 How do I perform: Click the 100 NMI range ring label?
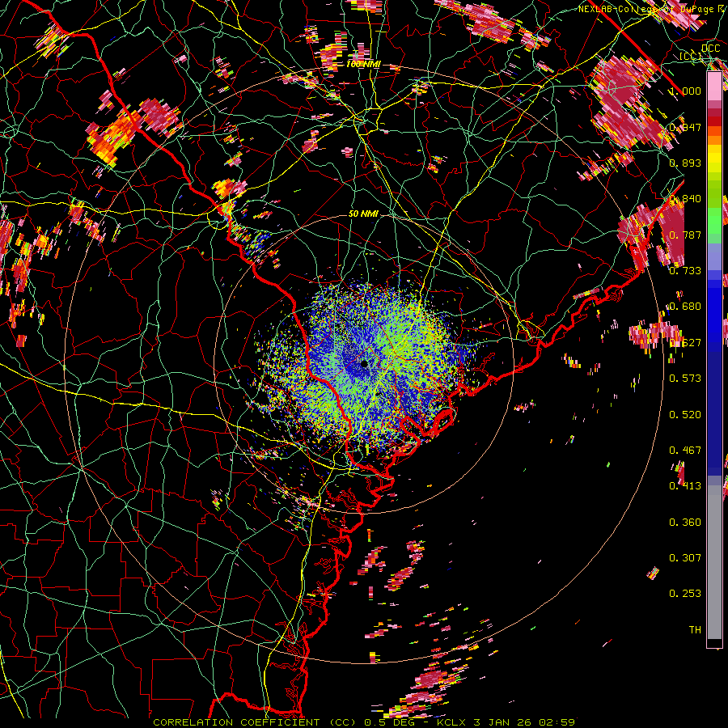363,64
